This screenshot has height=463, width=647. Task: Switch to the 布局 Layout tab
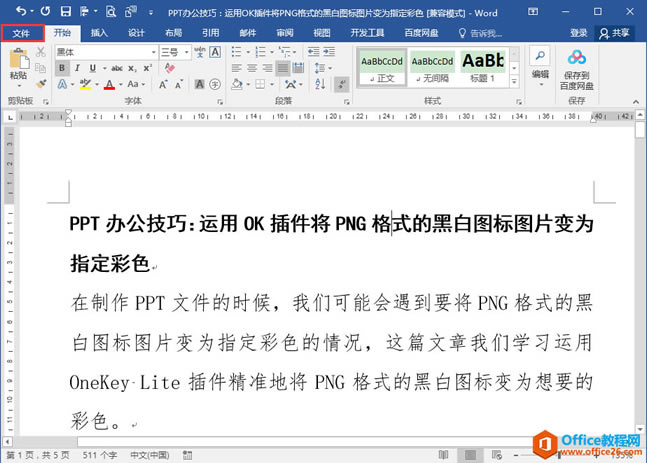point(173,33)
